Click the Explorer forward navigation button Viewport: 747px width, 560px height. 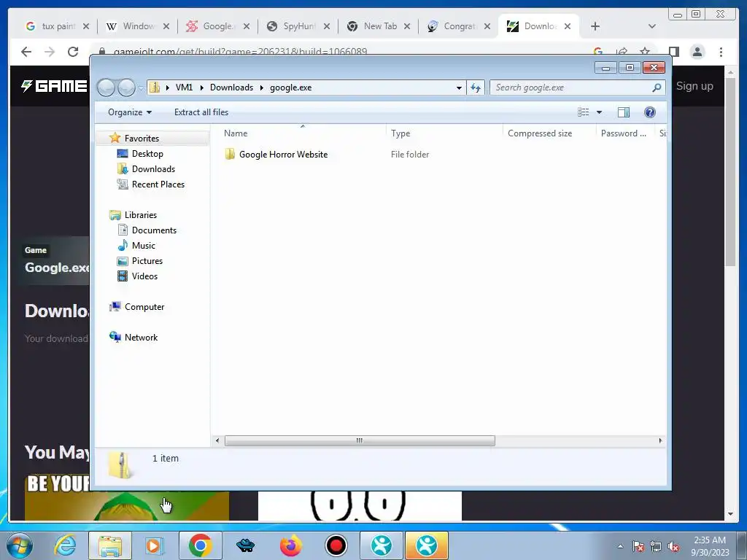[x=126, y=87]
